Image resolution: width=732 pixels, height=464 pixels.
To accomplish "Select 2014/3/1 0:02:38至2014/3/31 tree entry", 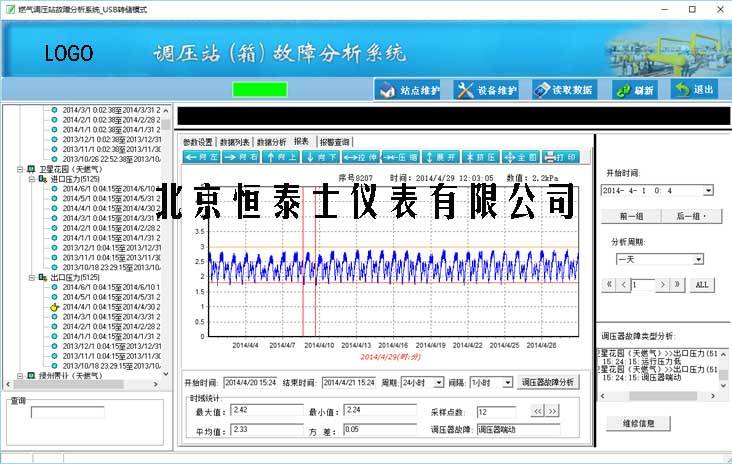I will coord(111,110).
